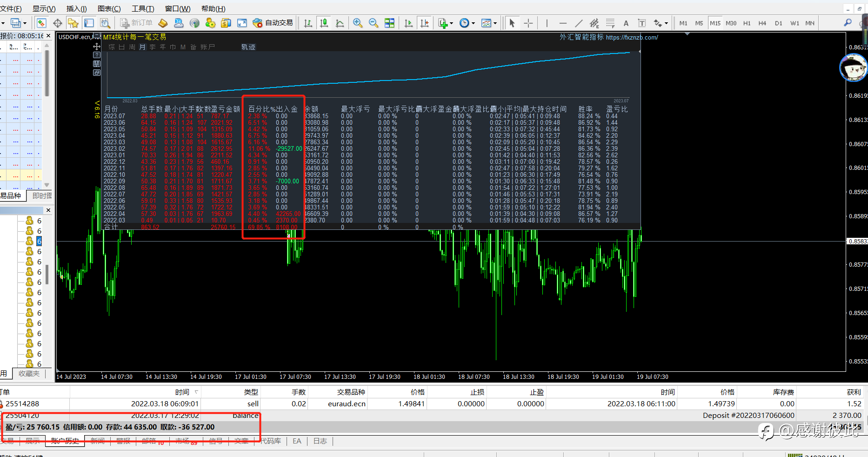Select the horizontal line tool
Viewport: 868px width, 457px height.
tap(563, 23)
